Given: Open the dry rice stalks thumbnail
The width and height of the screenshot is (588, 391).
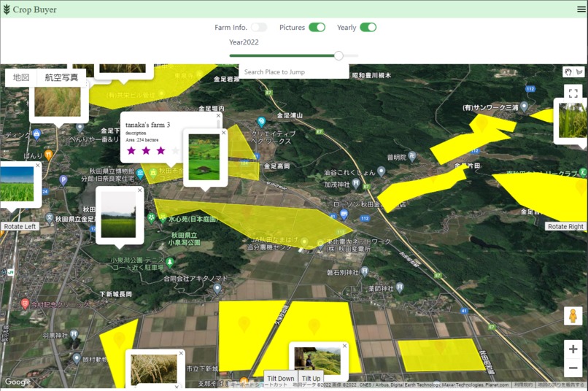Looking at the screenshot, I should point(154,369).
